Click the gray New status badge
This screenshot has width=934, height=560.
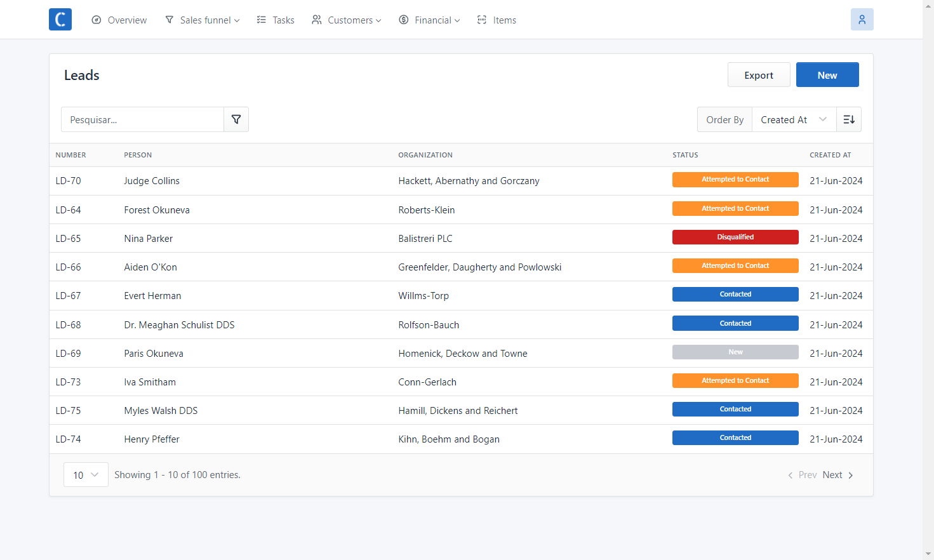click(x=735, y=352)
